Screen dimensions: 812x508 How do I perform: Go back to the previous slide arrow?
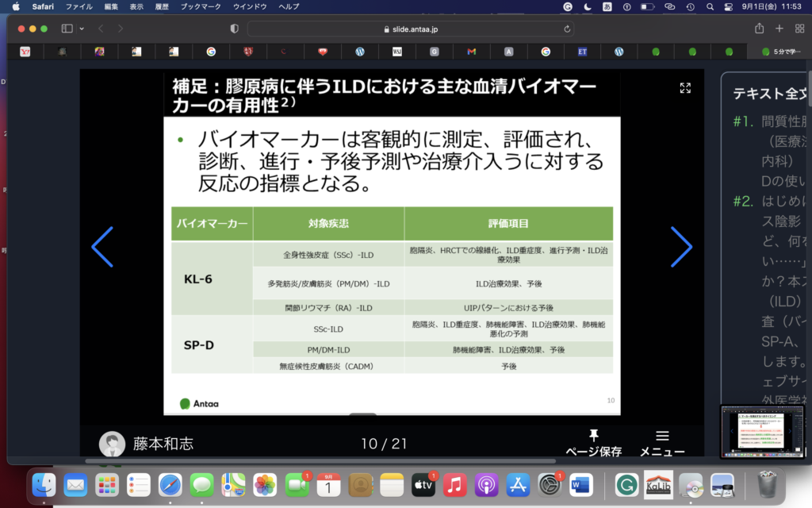tap(102, 247)
